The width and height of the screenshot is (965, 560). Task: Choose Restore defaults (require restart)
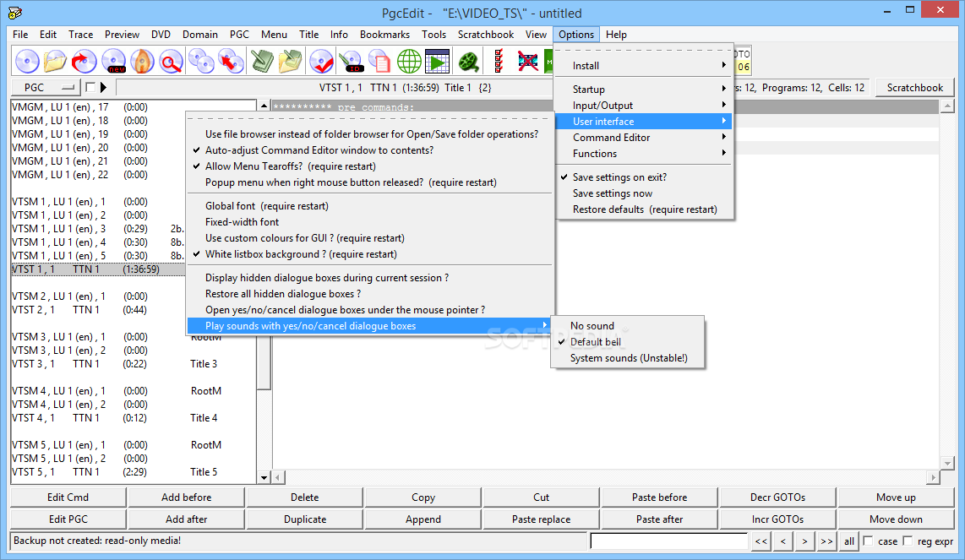645,209
